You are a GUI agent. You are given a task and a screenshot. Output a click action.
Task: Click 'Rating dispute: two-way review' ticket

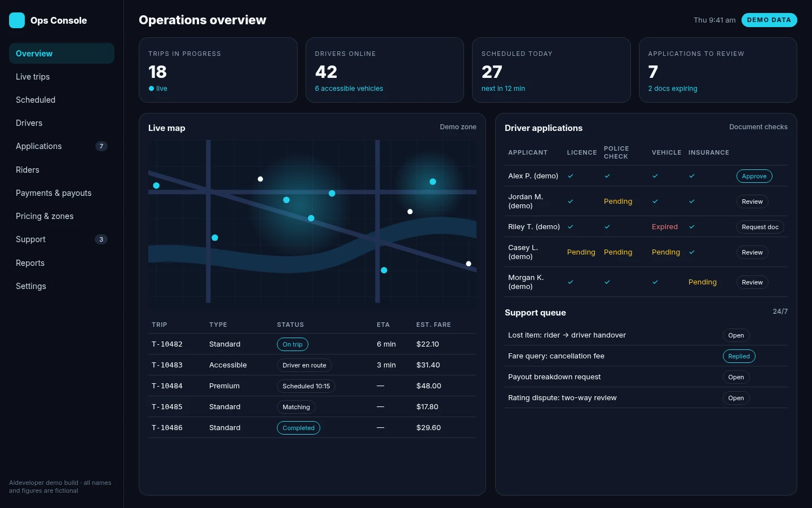(x=562, y=398)
